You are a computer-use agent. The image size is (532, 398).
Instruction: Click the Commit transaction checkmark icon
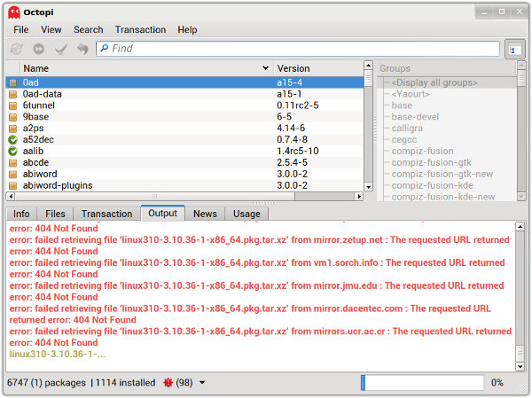tap(61, 49)
